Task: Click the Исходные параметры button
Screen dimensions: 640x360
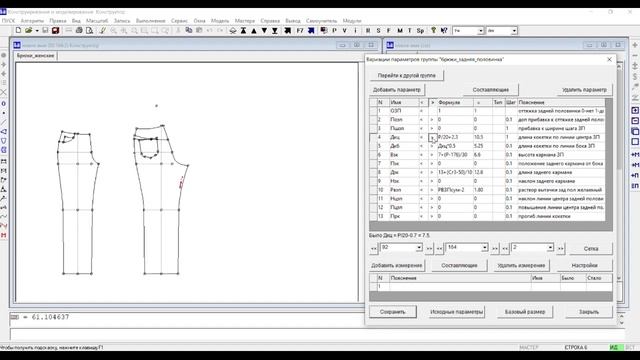Action: coord(457,312)
